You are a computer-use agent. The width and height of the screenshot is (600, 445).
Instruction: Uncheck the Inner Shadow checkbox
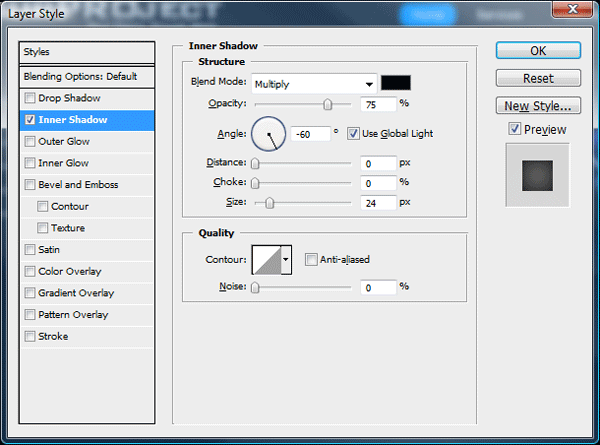(29, 120)
